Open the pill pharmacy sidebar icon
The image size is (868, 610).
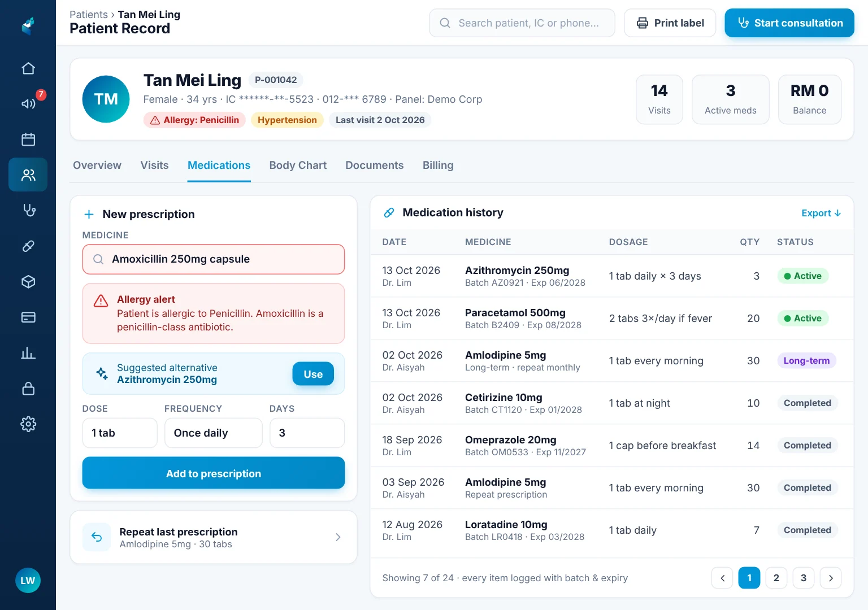[28, 246]
